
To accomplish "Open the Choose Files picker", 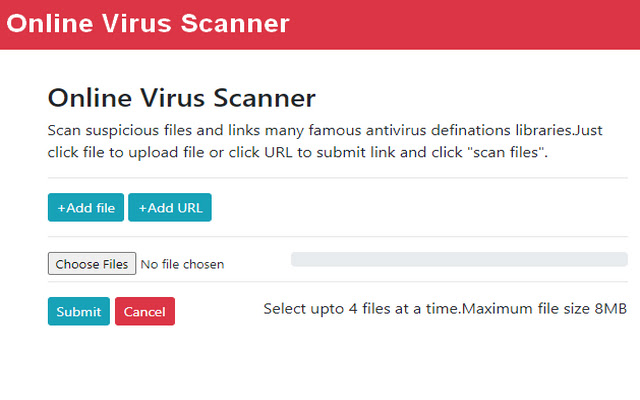I will [91, 264].
